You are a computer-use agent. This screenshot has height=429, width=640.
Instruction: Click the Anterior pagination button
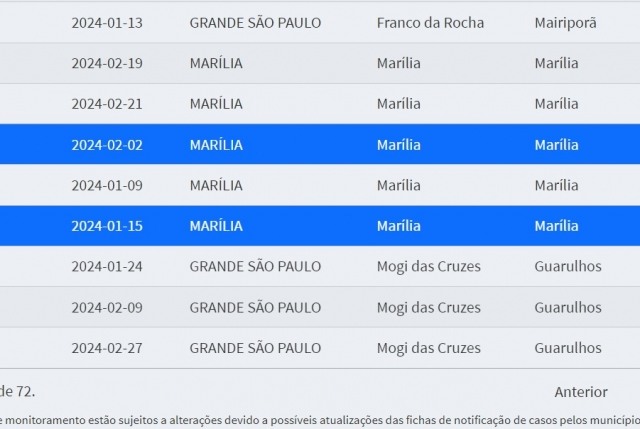580,392
